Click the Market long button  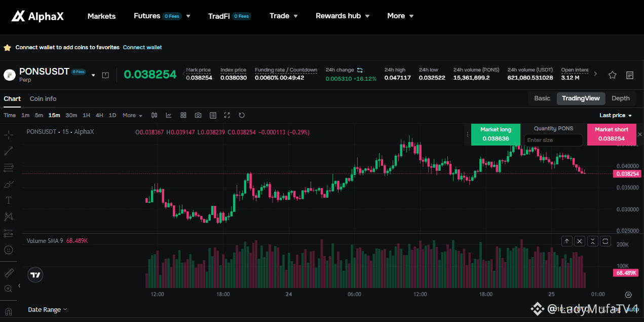496,134
